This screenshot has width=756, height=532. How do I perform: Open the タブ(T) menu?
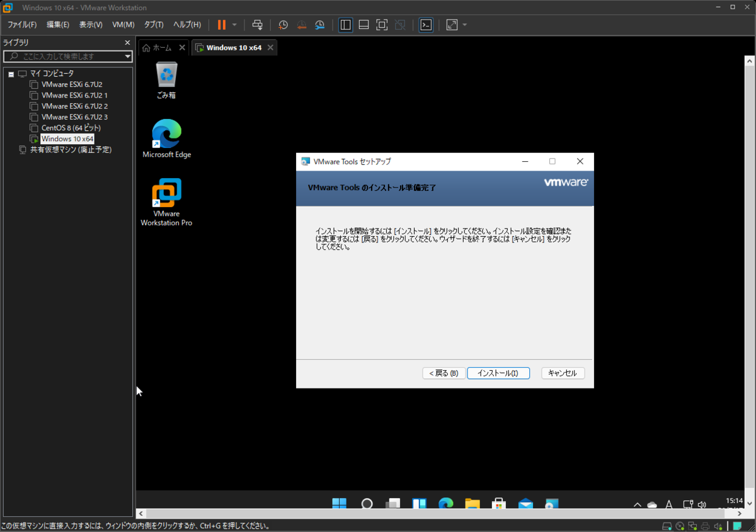click(154, 25)
